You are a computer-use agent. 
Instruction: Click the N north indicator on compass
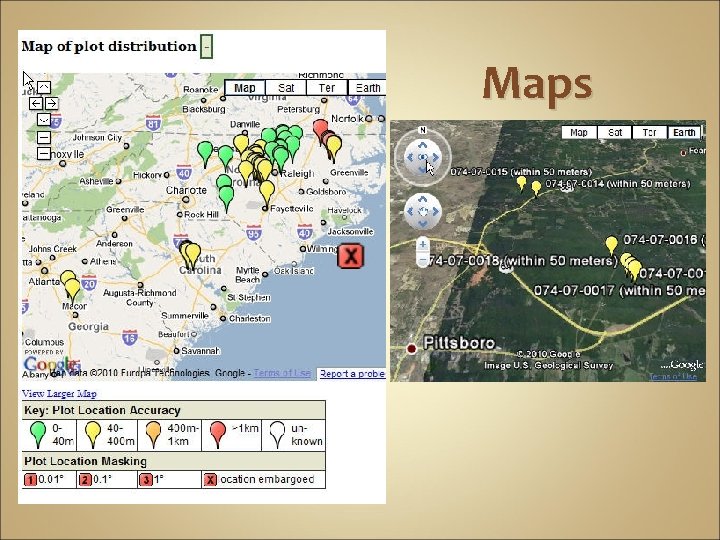(x=423, y=130)
